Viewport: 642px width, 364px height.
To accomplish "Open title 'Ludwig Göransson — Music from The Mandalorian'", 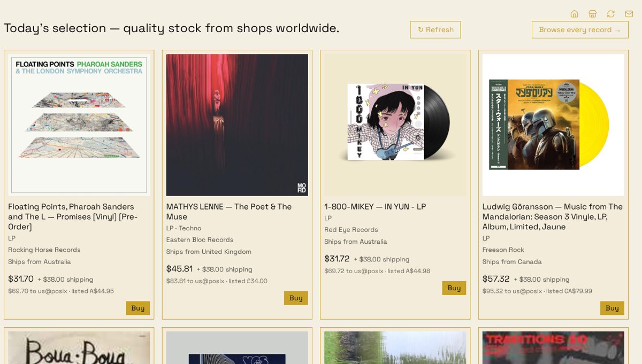I will point(553,216).
